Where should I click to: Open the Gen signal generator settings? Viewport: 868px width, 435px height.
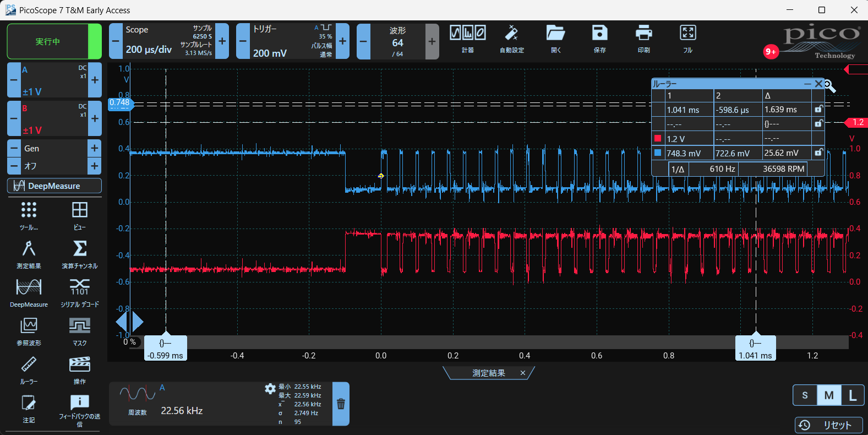tap(54, 148)
